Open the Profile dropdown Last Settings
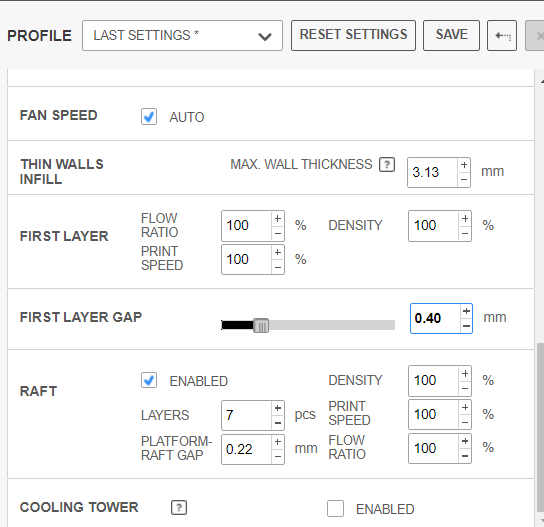 [x=182, y=35]
